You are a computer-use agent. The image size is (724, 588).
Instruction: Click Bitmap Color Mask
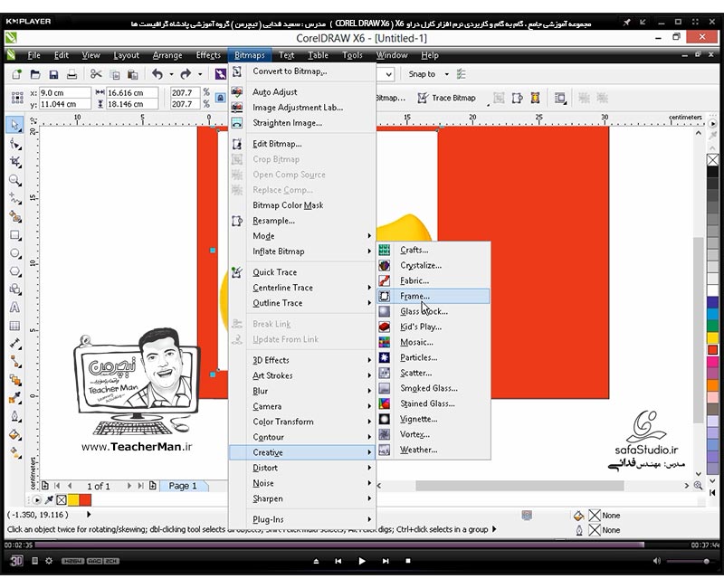(x=302, y=205)
